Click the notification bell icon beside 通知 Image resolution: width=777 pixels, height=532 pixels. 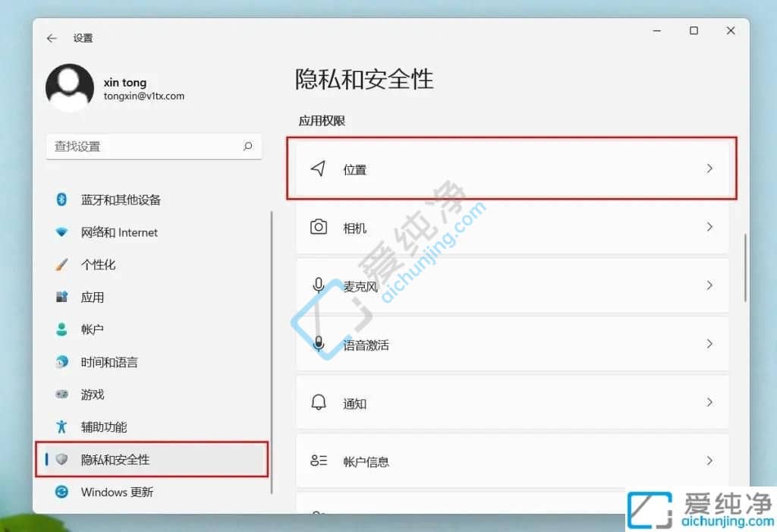coord(319,403)
